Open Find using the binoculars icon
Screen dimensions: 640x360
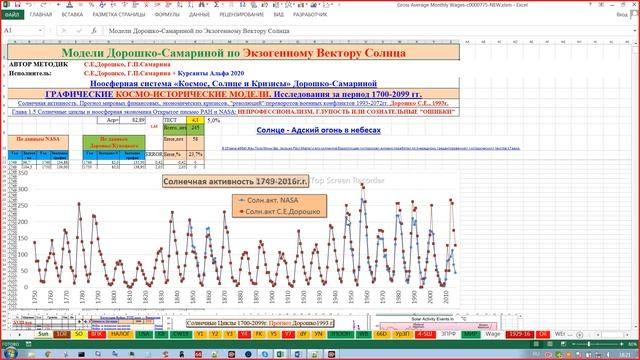(202, 4)
